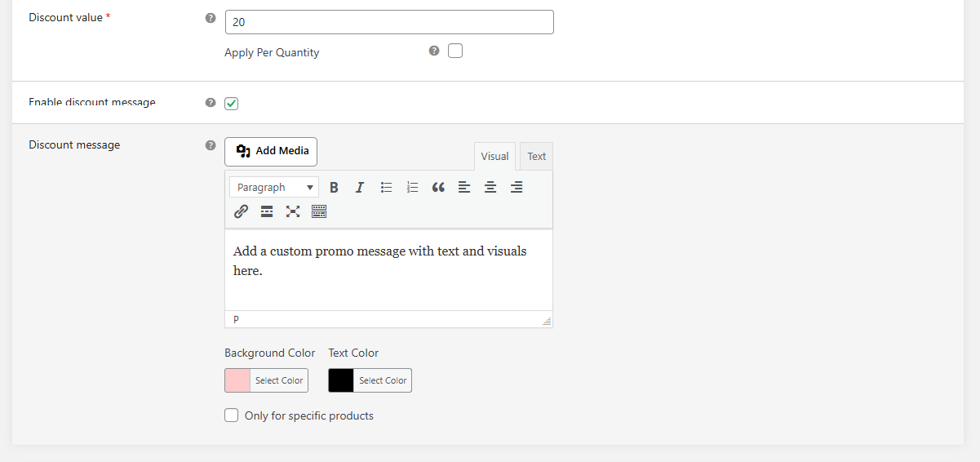
Task: Click the editor resize handle corner
Action: (x=547, y=322)
